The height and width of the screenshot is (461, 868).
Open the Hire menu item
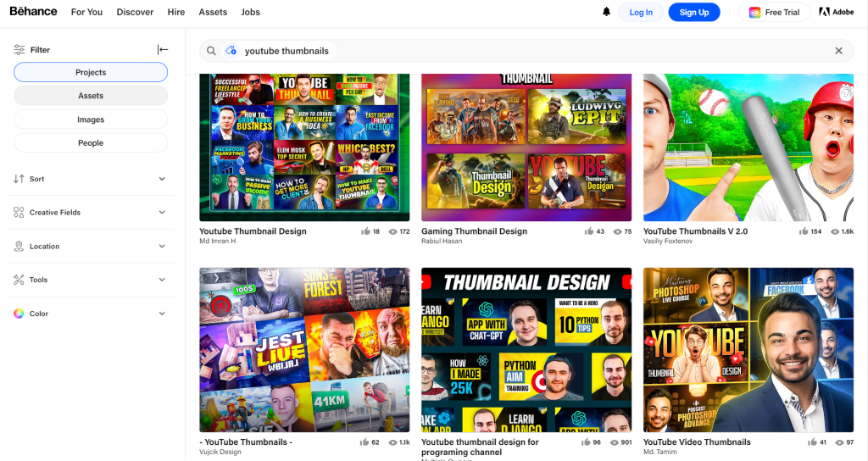[x=176, y=12]
